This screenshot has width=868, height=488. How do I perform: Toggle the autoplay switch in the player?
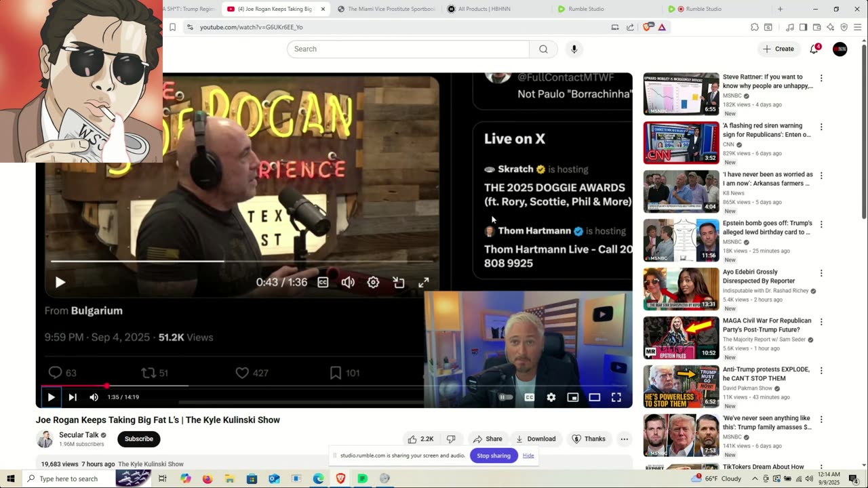click(506, 397)
